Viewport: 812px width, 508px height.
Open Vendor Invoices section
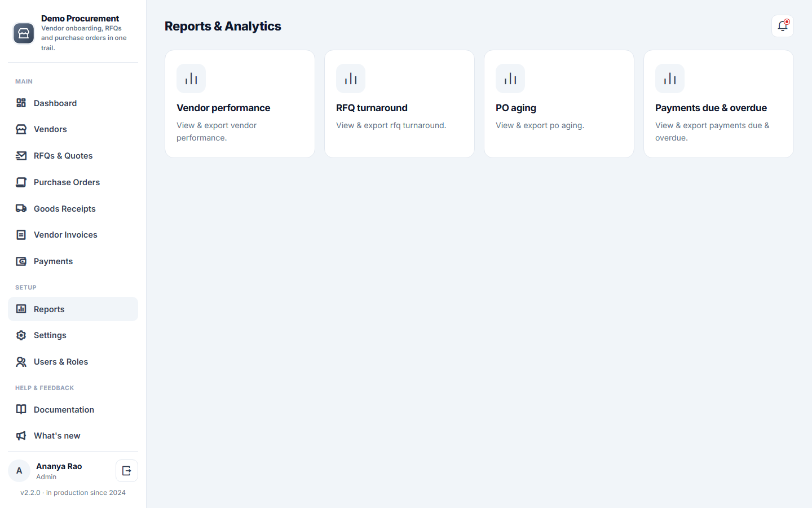click(73, 235)
